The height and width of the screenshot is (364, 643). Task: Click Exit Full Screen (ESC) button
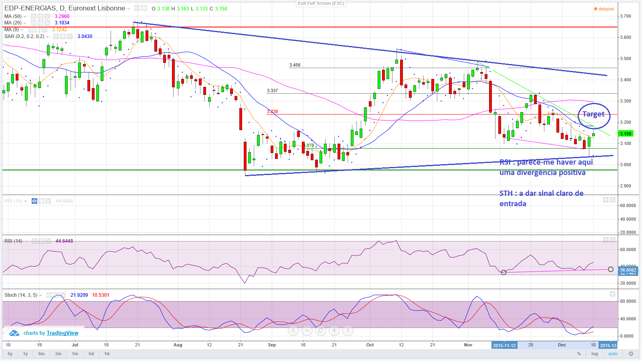[321, 3]
